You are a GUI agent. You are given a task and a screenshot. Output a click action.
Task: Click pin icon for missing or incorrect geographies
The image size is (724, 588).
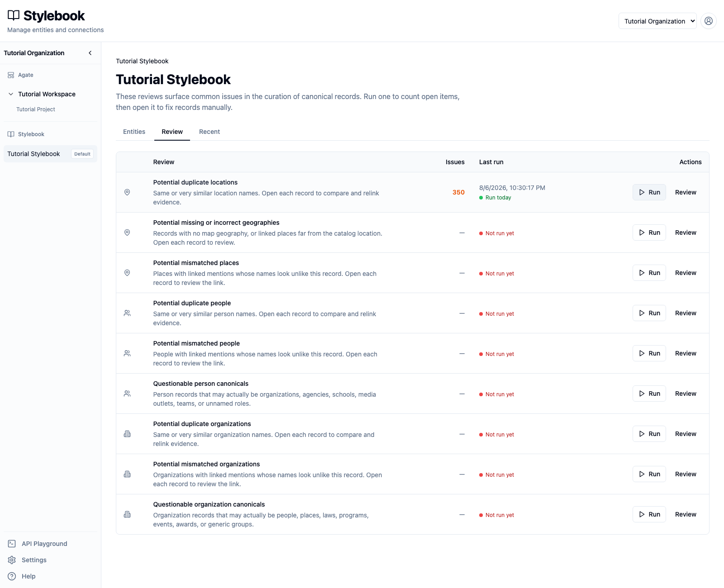click(x=127, y=232)
